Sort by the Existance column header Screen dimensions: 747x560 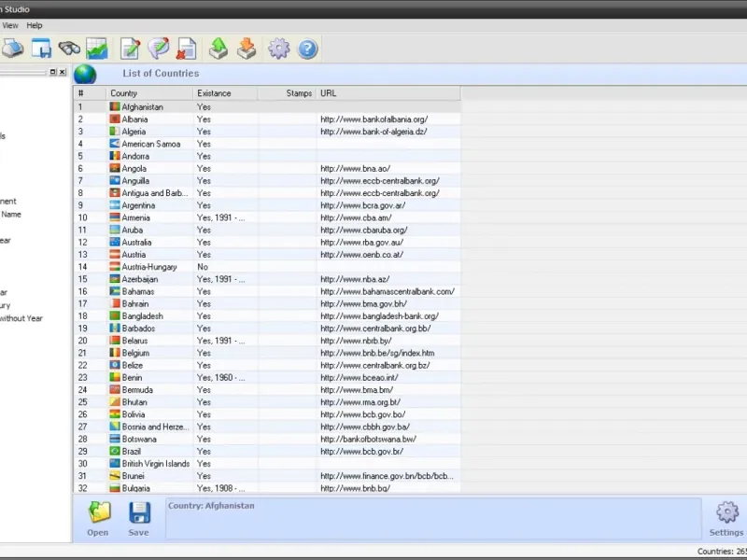point(225,93)
